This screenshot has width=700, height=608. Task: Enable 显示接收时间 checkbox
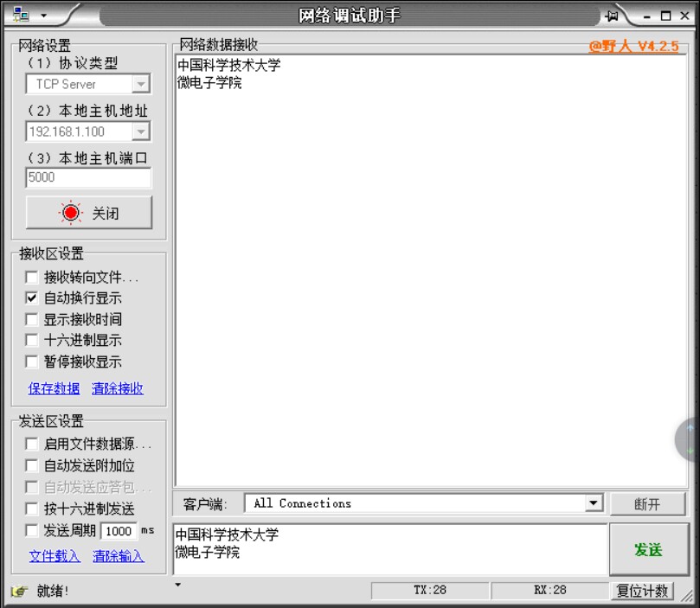pyautogui.click(x=31, y=319)
